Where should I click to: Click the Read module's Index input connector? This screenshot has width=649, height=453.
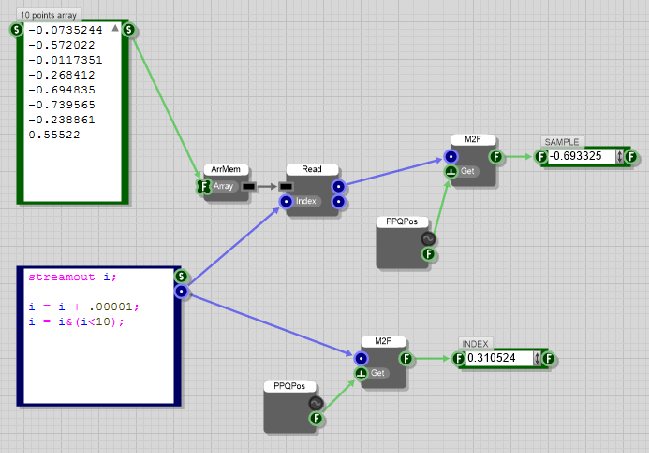tap(286, 201)
